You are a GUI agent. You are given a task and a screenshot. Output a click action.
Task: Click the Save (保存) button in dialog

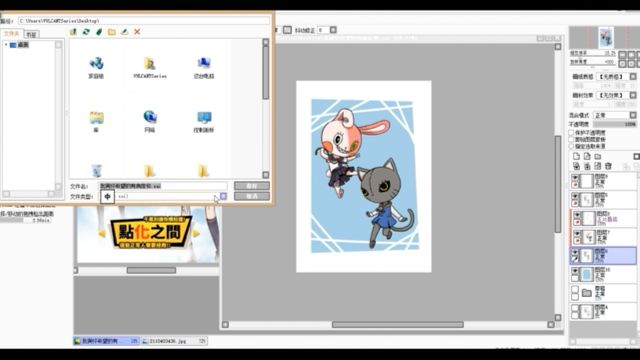coord(252,186)
